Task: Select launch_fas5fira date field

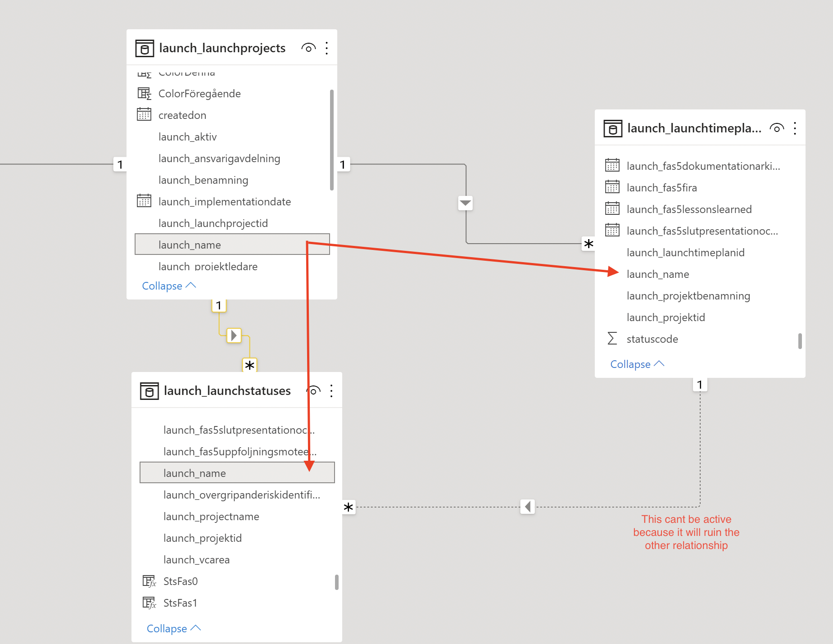Action: click(x=700, y=188)
